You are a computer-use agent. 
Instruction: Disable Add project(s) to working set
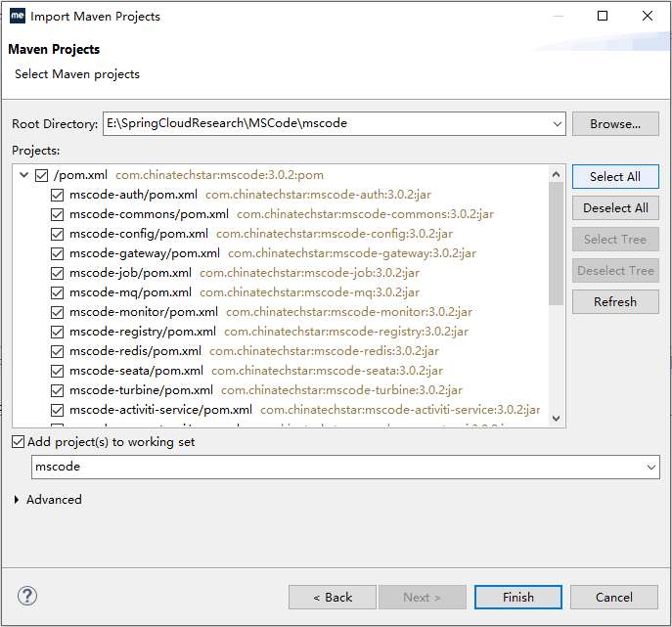pos(19,442)
